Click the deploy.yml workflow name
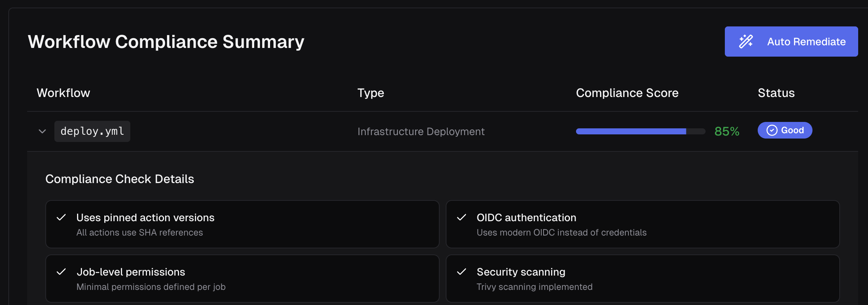Image resolution: width=868 pixels, height=305 pixels. tap(92, 131)
